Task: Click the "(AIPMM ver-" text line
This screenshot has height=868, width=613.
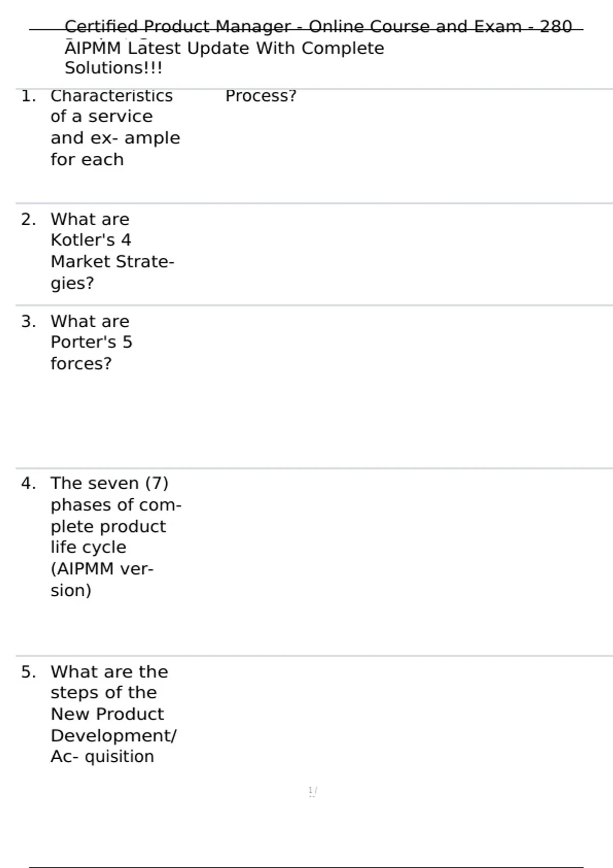Action: tap(102, 569)
